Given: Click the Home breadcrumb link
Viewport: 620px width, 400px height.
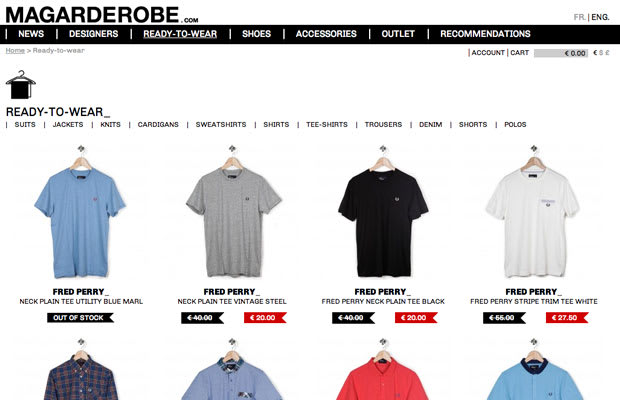Looking at the screenshot, I should [x=15, y=51].
